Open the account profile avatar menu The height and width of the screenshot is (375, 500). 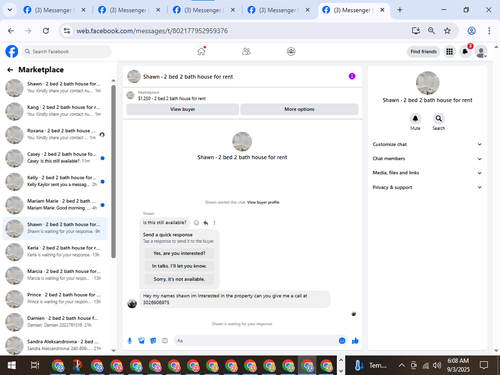(481, 52)
